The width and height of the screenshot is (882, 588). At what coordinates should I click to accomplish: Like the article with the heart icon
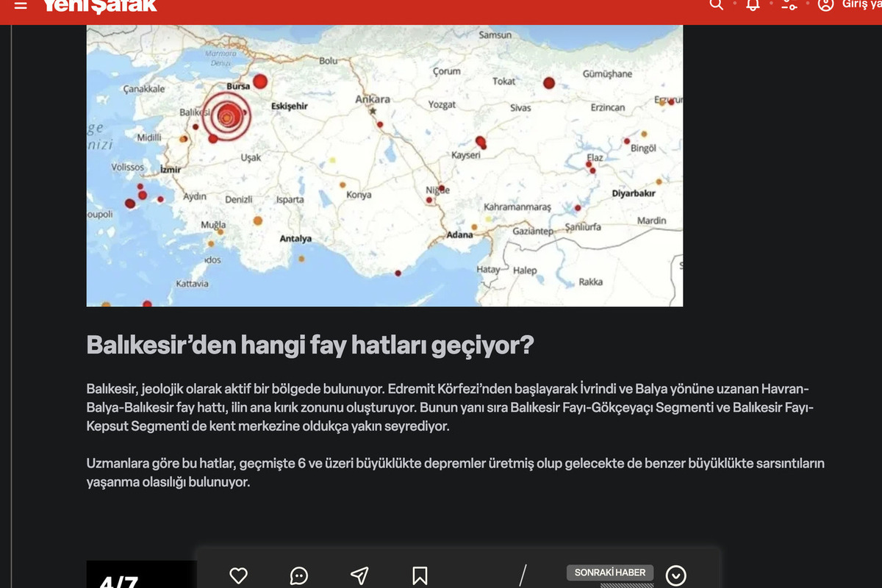tap(237, 576)
